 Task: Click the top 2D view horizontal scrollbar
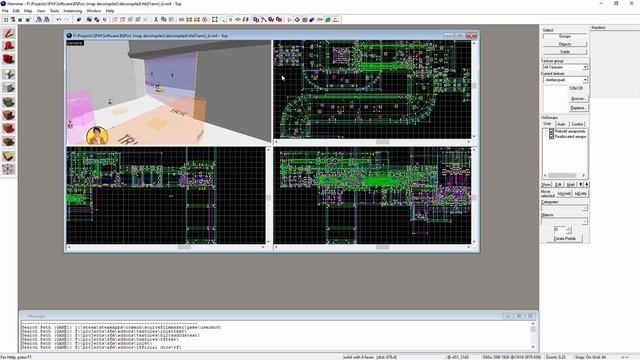coord(372,142)
